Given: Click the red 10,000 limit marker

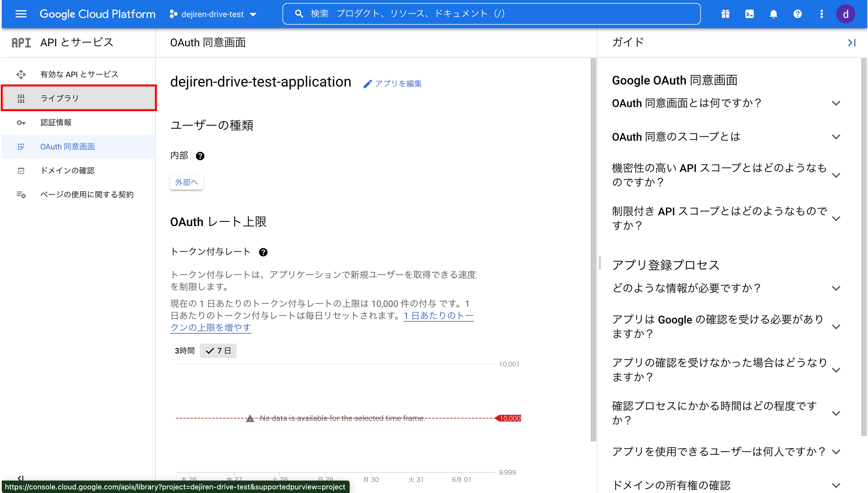Looking at the screenshot, I should tap(508, 418).
